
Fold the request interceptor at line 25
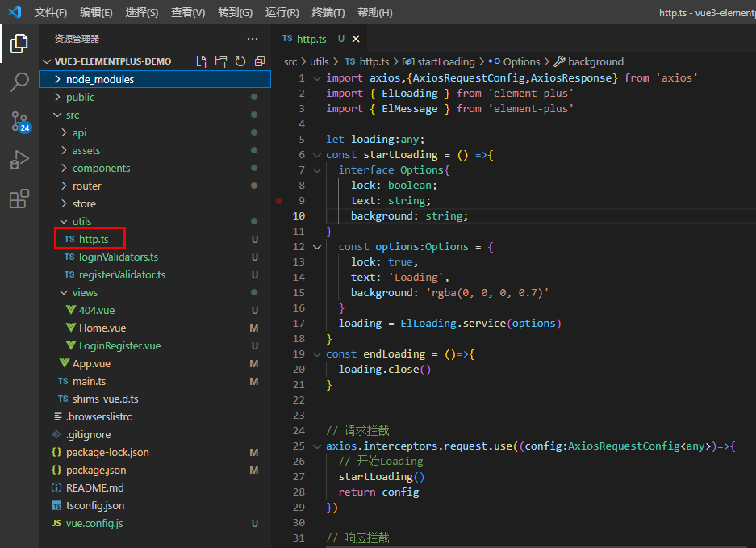click(x=317, y=446)
